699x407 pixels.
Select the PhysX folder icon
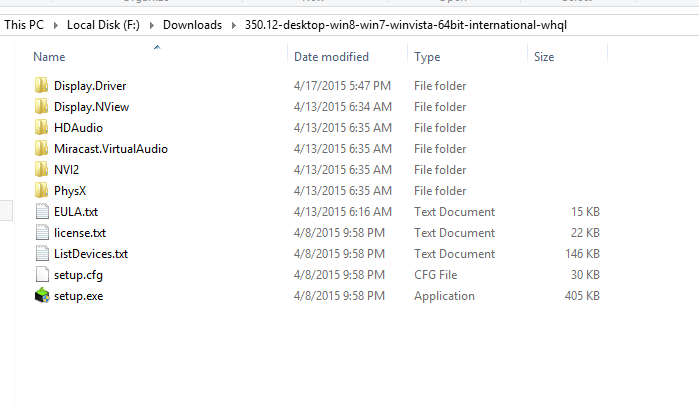(41, 190)
